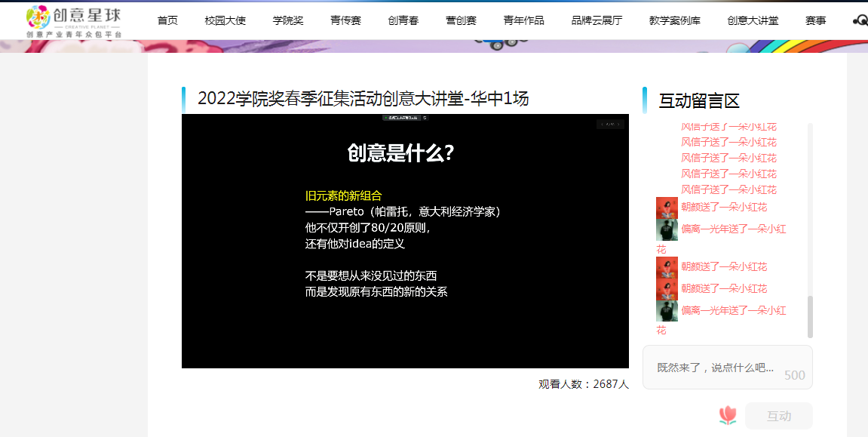Click the 互动留言区 heading
Viewport: 868px width, 437px height.
(x=699, y=101)
